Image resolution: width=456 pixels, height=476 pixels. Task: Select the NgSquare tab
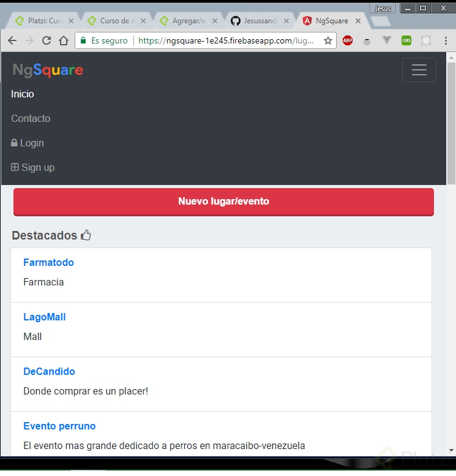coord(332,21)
